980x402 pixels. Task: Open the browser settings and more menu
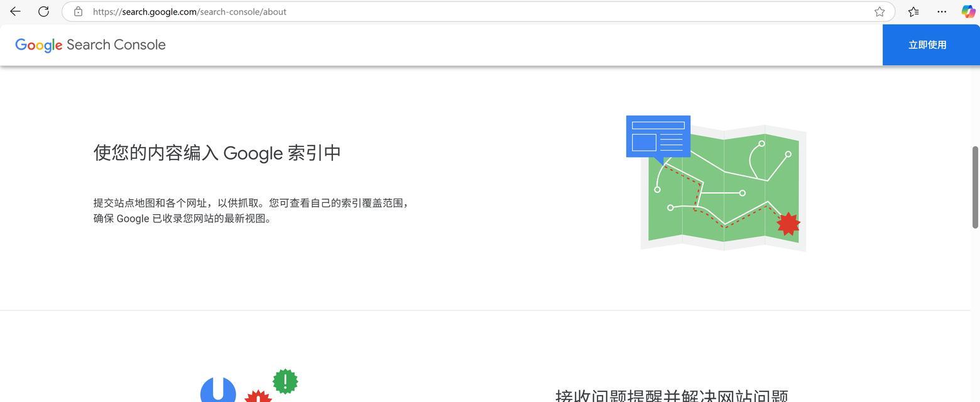(942, 11)
